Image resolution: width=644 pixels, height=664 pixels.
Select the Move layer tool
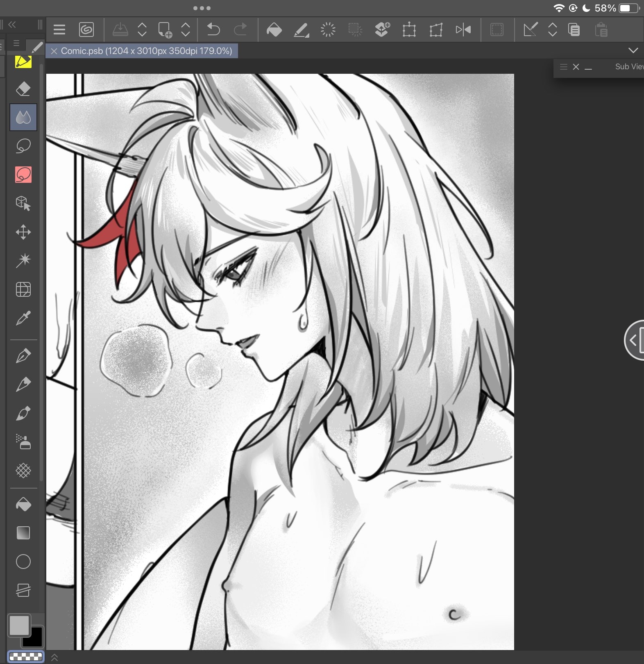[23, 232]
